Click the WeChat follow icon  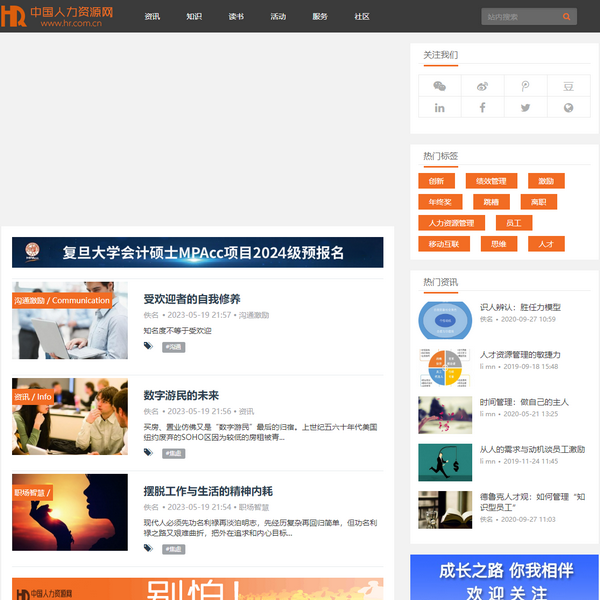click(439, 86)
